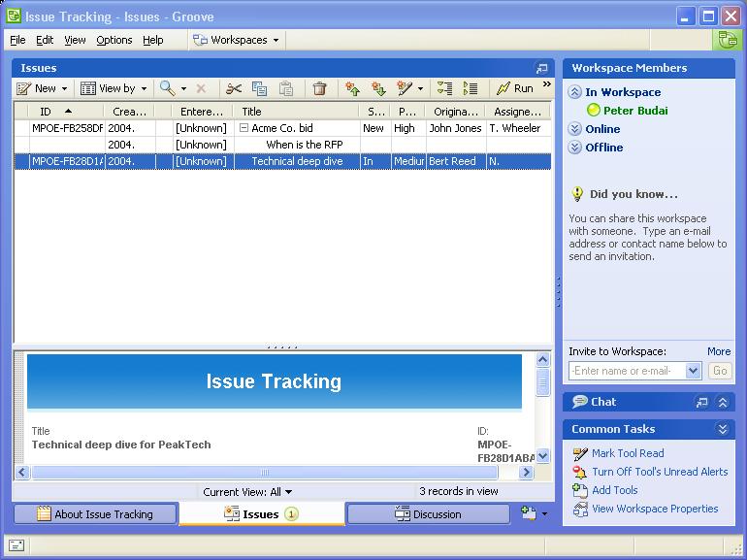Open the View menu
Screen dimensions: 747x560
coord(75,40)
